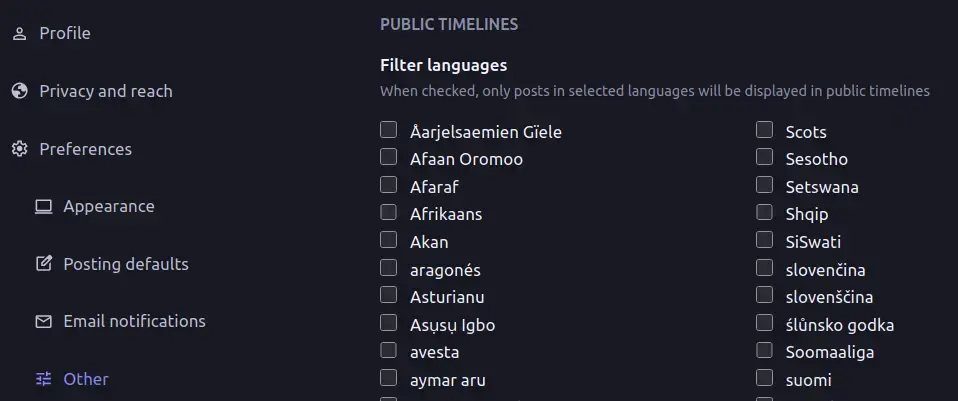Enable the Soomaaliga language filter
The width and height of the screenshot is (958, 401).
[x=764, y=350]
